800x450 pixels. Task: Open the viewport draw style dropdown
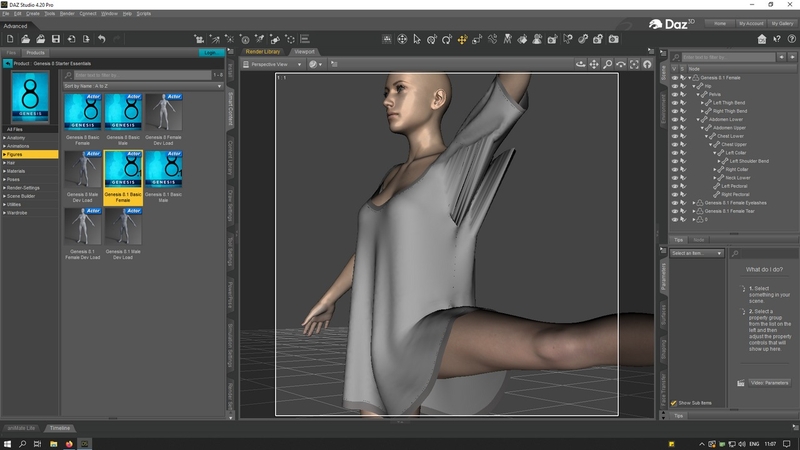pos(315,64)
